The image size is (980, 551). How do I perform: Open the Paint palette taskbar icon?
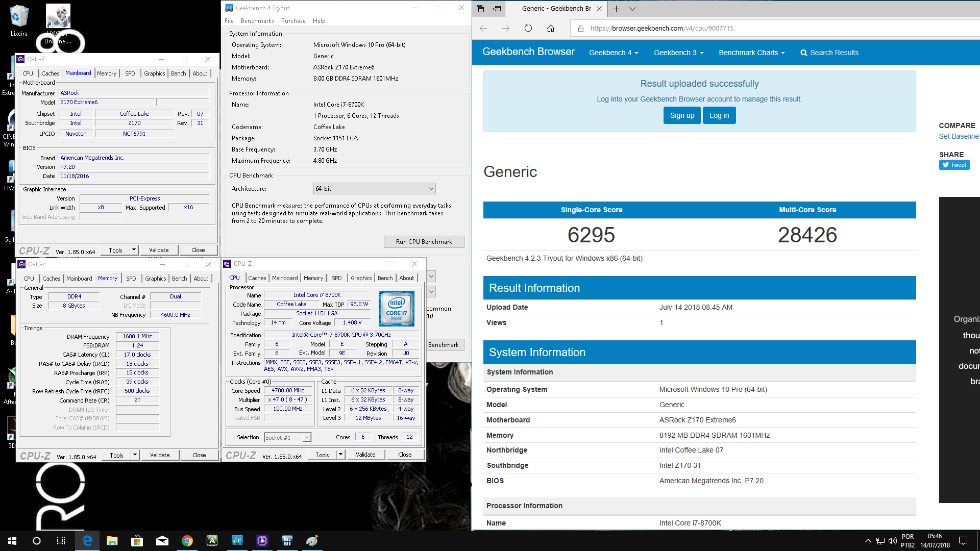point(312,541)
